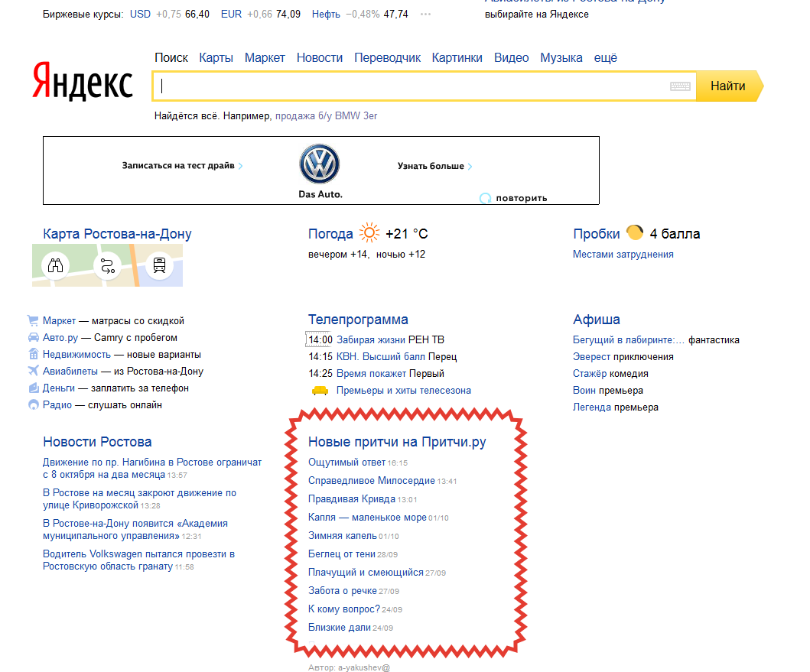Go to the Видео tab

[512, 58]
